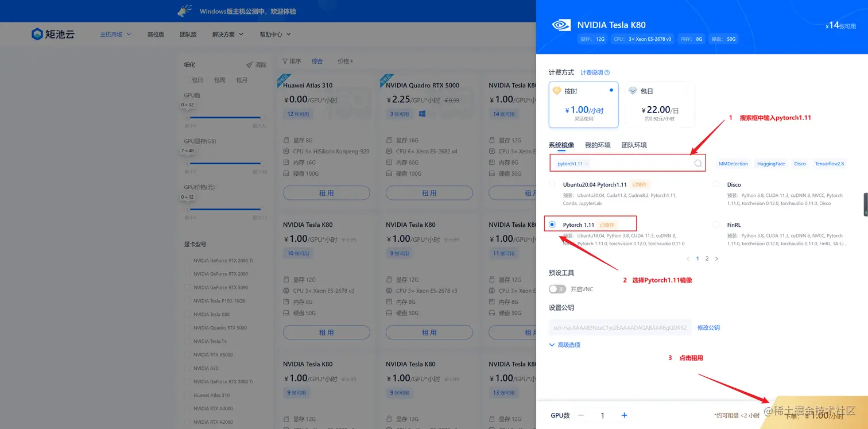Click the Tensorflow2.8 quick tag
The image size is (868, 429).
[830, 164]
